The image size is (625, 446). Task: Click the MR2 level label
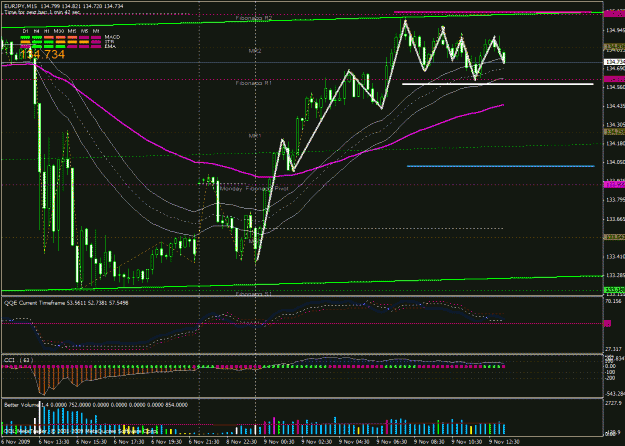click(255, 51)
